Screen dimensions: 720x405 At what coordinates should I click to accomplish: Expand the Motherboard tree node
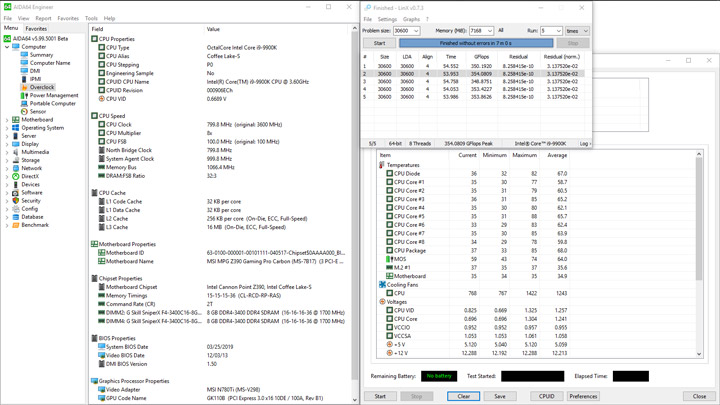[7, 120]
